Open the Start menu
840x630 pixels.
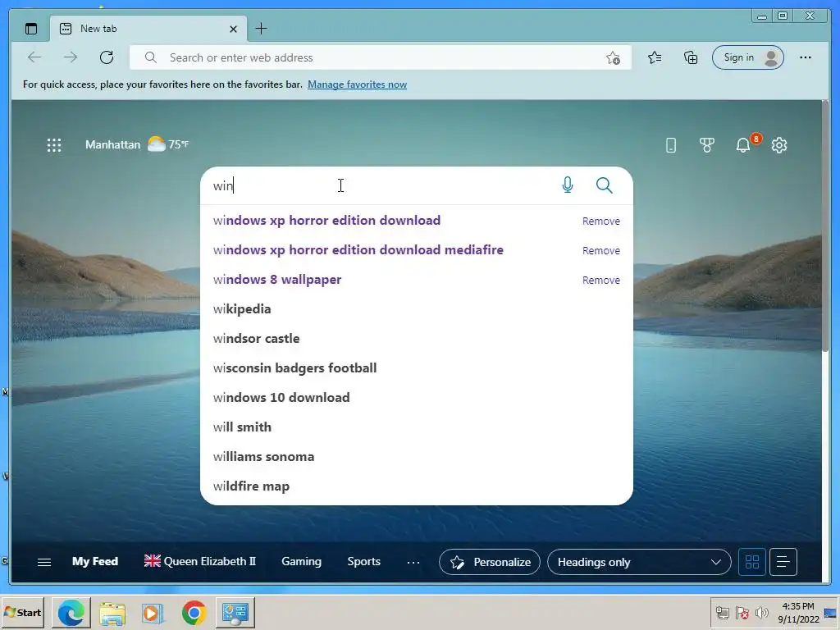coord(22,612)
